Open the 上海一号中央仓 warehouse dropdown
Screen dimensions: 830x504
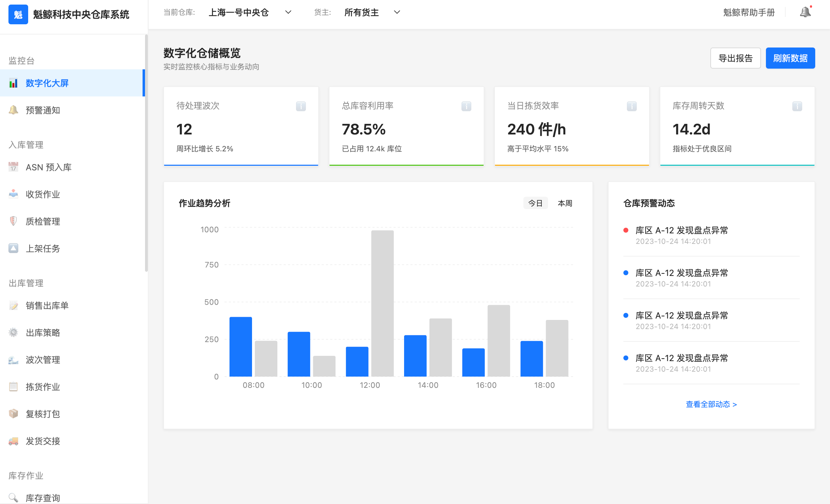[x=250, y=13]
